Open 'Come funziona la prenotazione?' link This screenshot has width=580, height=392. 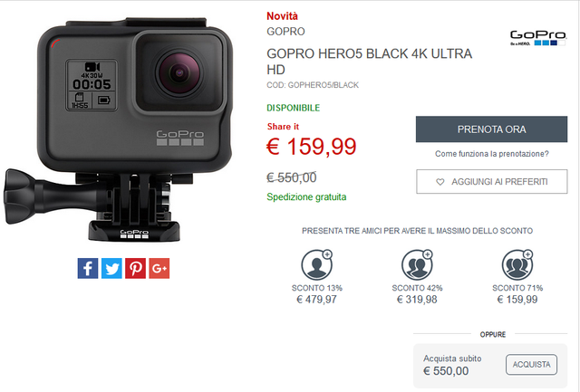coord(492,154)
